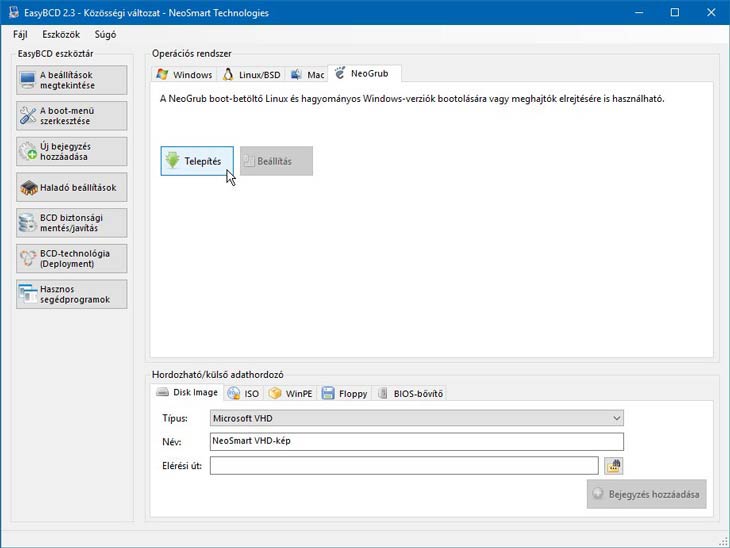Open Hasznos segédprogramok section
This screenshot has height=548, width=730.
click(x=72, y=294)
